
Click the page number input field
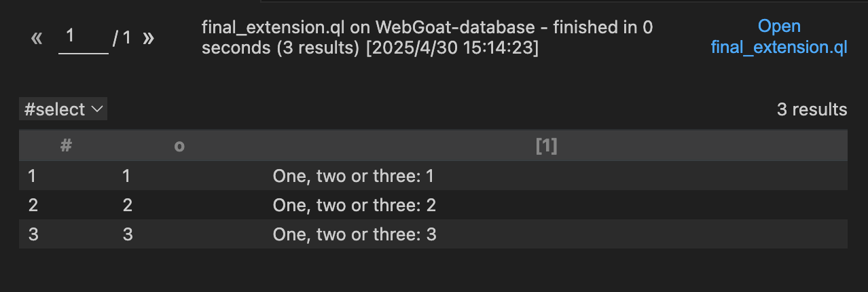coord(83,37)
